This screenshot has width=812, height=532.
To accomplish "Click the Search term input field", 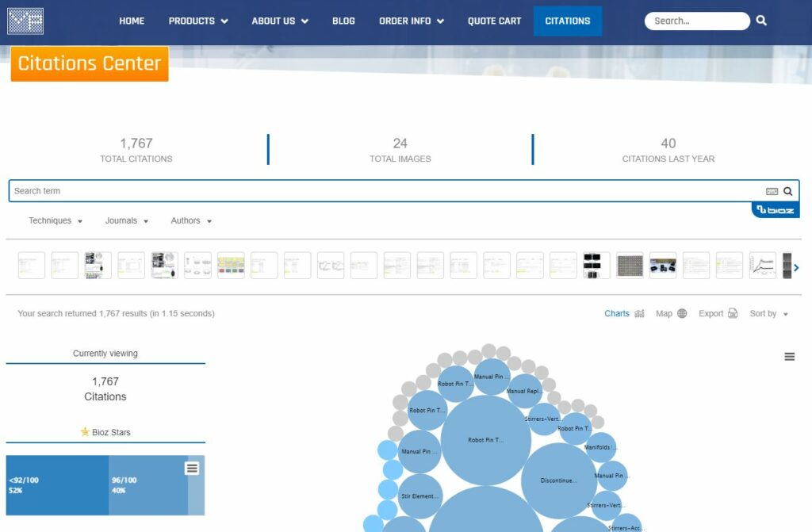I will pyautogui.click(x=381, y=191).
